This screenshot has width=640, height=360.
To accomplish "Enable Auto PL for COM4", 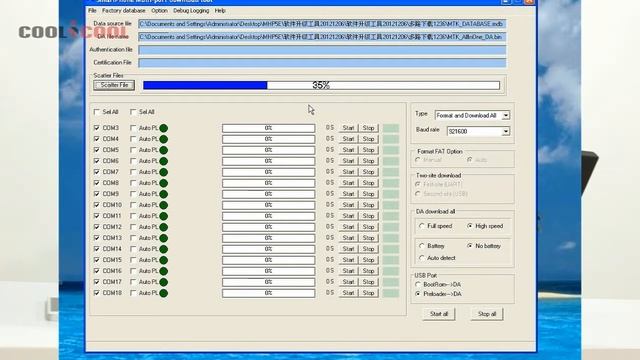I will point(133,139).
